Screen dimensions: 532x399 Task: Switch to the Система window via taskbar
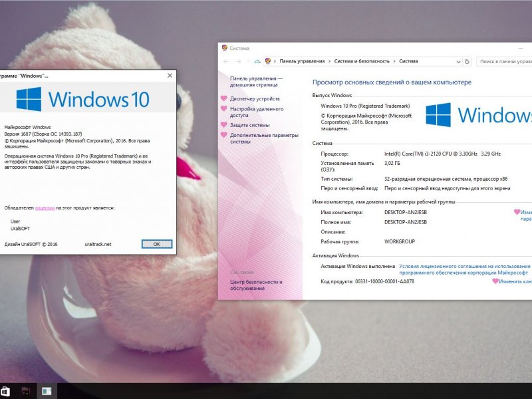tap(47, 391)
